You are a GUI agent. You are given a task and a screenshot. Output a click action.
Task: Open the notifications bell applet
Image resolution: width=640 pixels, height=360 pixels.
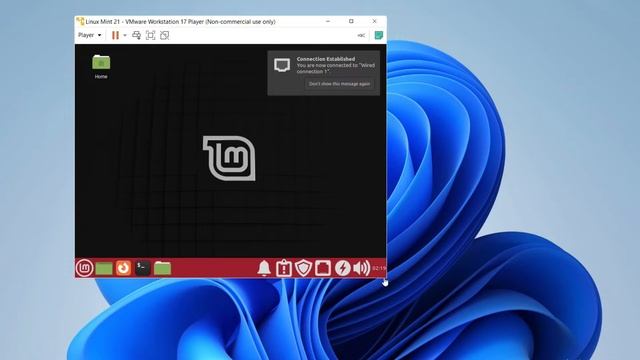(264, 268)
